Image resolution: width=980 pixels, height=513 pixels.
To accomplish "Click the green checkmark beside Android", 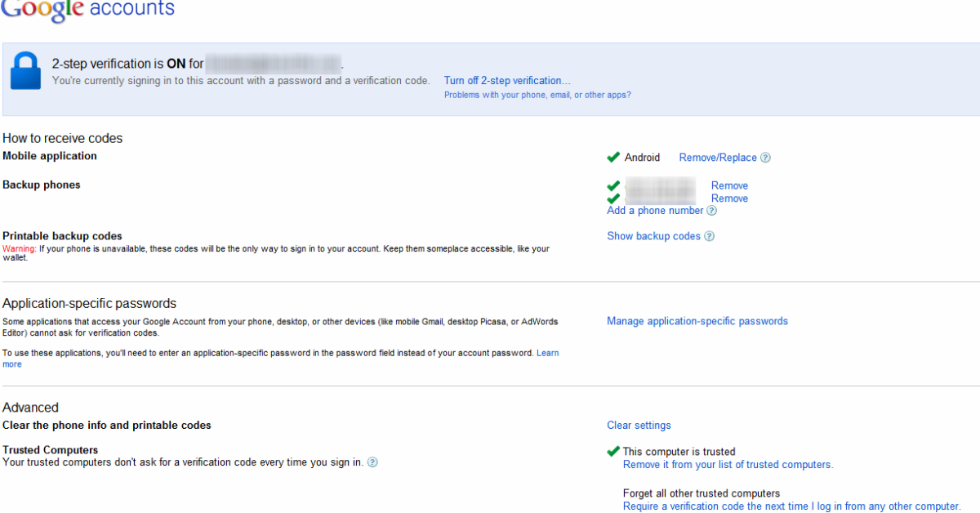I will (613, 157).
